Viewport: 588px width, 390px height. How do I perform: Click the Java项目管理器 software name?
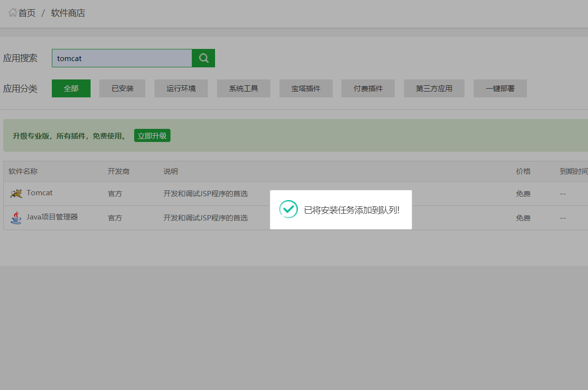click(x=52, y=217)
